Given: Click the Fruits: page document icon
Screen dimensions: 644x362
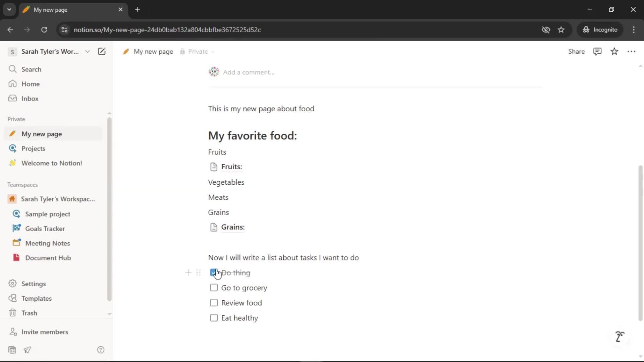Looking at the screenshot, I should pos(214,167).
